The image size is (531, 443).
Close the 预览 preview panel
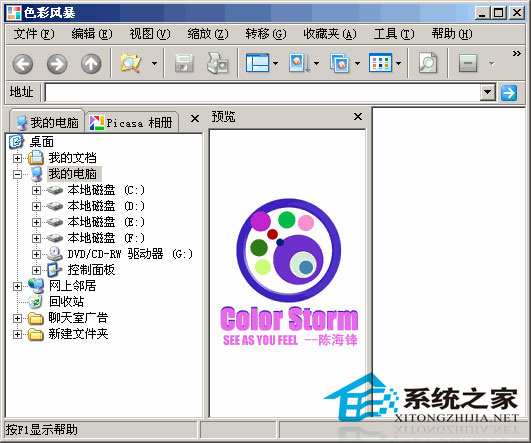[x=358, y=117]
